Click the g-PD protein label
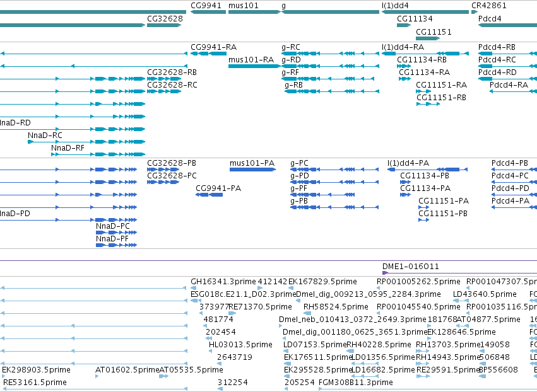 click(300, 176)
